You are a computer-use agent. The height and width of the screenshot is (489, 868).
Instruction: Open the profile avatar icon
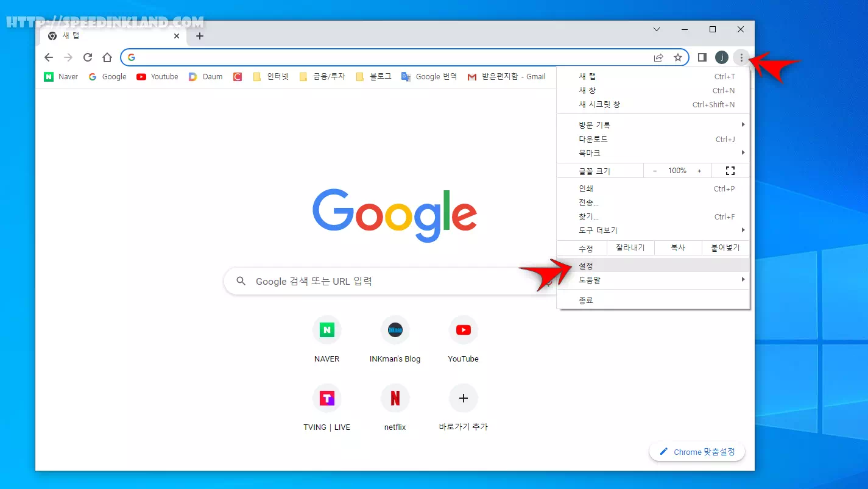(721, 57)
